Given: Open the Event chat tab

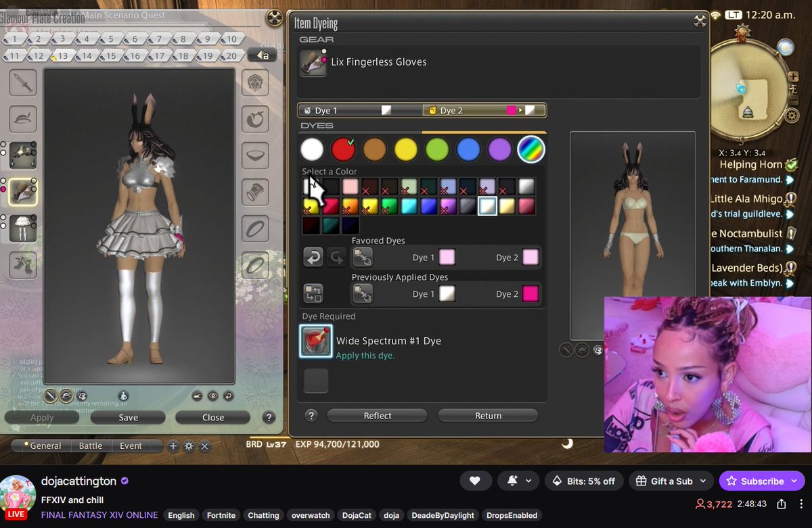Looking at the screenshot, I should point(131,446).
